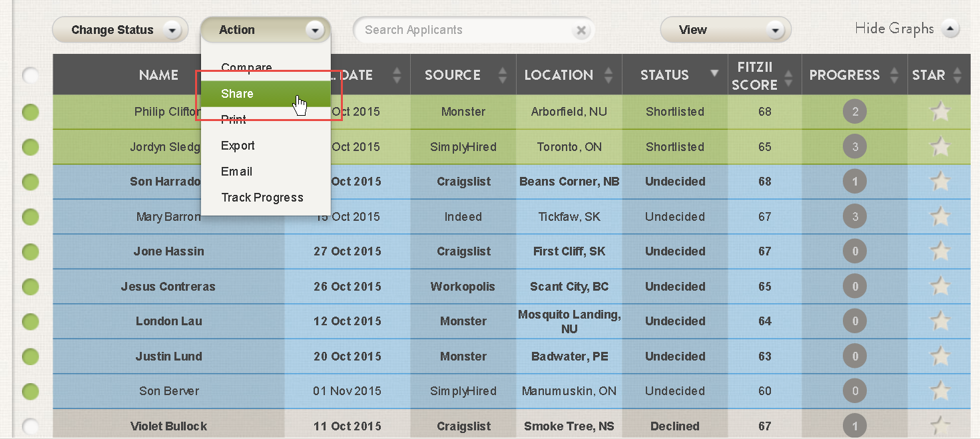Click progress badge for Philip Clifton

[x=855, y=112]
